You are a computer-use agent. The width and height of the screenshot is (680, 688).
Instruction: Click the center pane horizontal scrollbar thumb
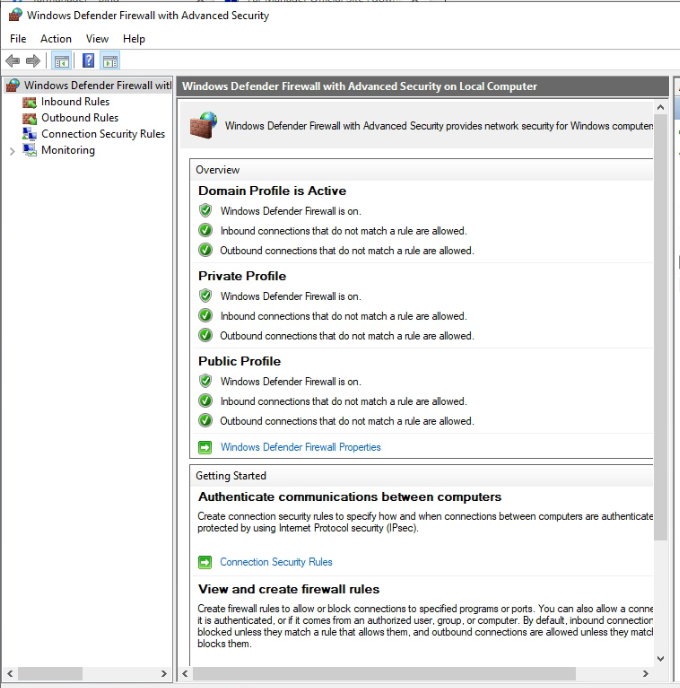click(384, 674)
